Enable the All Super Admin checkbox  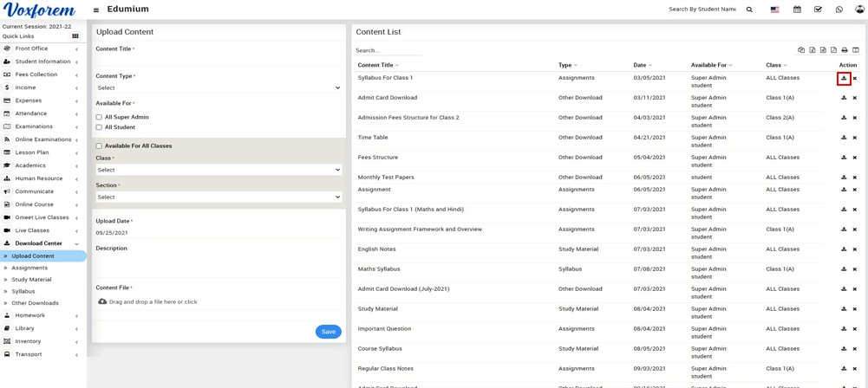pos(99,117)
